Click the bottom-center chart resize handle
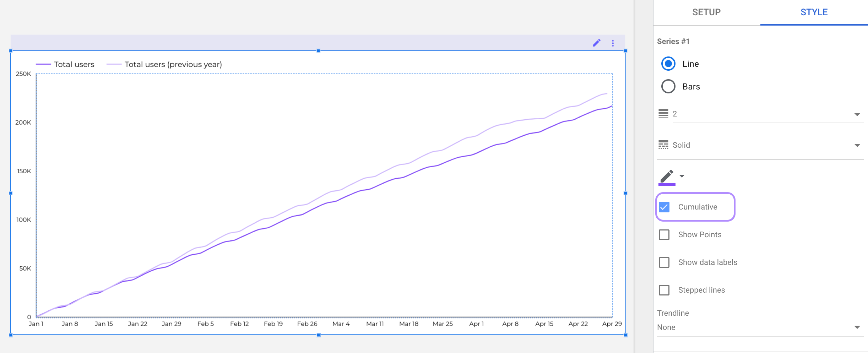The image size is (868, 353). (318, 335)
